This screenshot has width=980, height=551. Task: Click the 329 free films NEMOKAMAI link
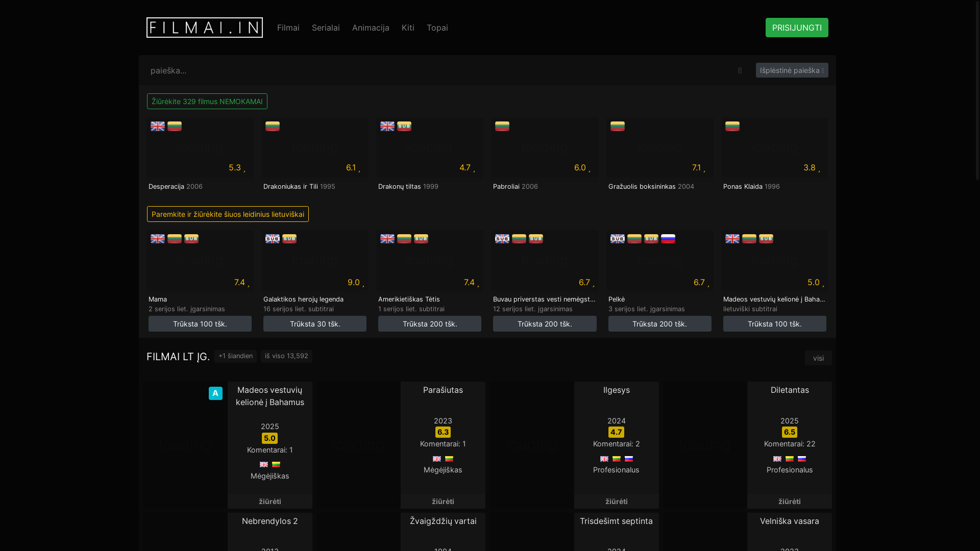point(207,101)
